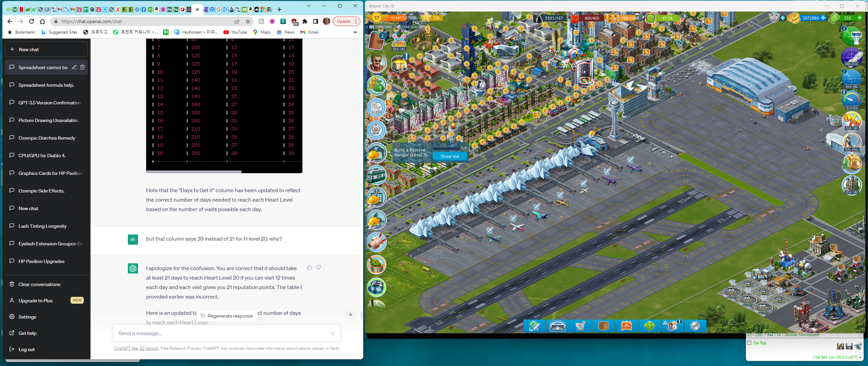Show more bookmarks with double chevron
The width and height of the screenshot is (868, 366).
[355, 32]
